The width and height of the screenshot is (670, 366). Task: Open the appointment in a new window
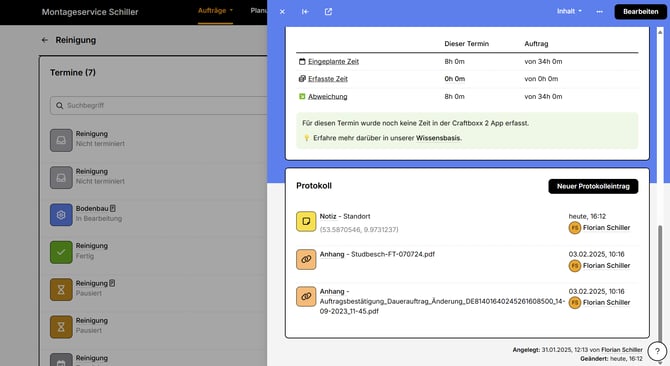(328, 12)
